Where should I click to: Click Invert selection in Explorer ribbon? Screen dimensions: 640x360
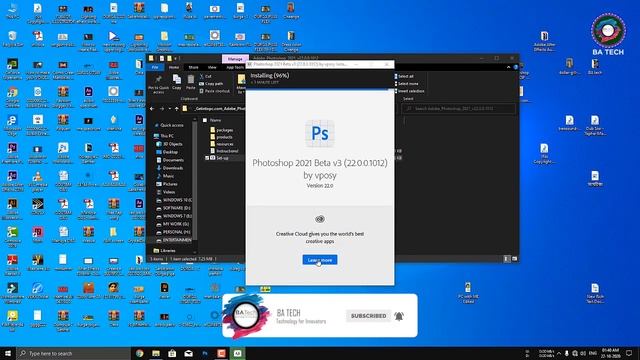[x=409, y=91]
